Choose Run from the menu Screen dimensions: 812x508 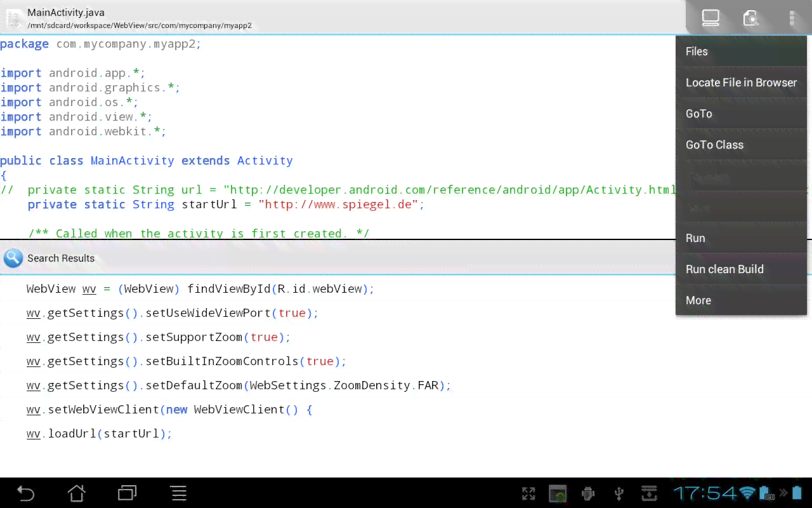coord(741,238)
